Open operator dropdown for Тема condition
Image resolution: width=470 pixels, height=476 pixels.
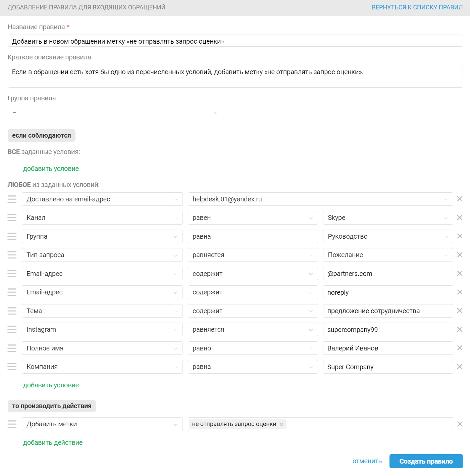253,311
